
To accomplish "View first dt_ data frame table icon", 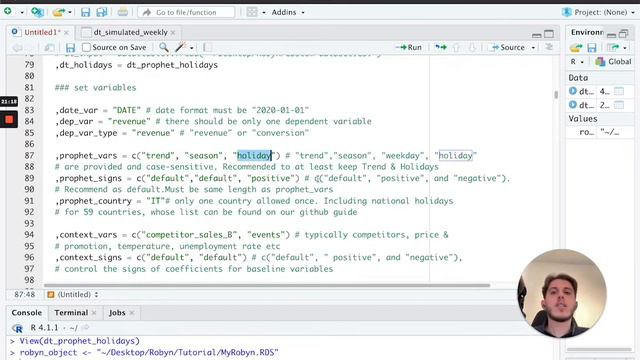I will point(619,91).
